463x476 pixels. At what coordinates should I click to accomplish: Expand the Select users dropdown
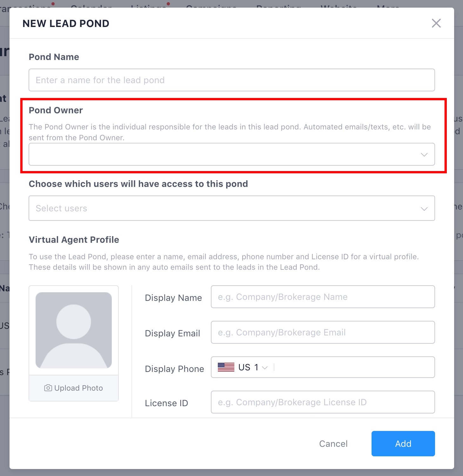231,208
